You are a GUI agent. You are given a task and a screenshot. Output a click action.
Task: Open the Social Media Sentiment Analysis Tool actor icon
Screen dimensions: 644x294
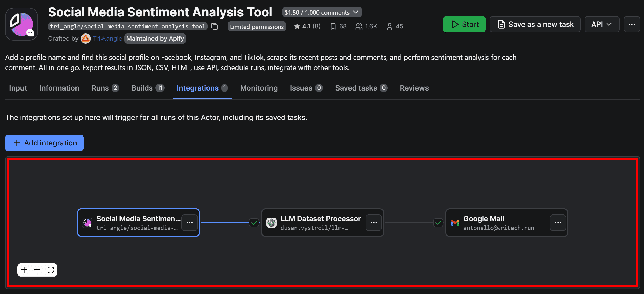[x=21, y=24]
